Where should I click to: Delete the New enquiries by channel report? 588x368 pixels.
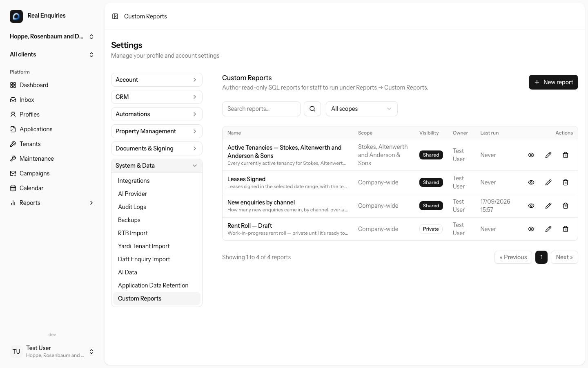566,206
